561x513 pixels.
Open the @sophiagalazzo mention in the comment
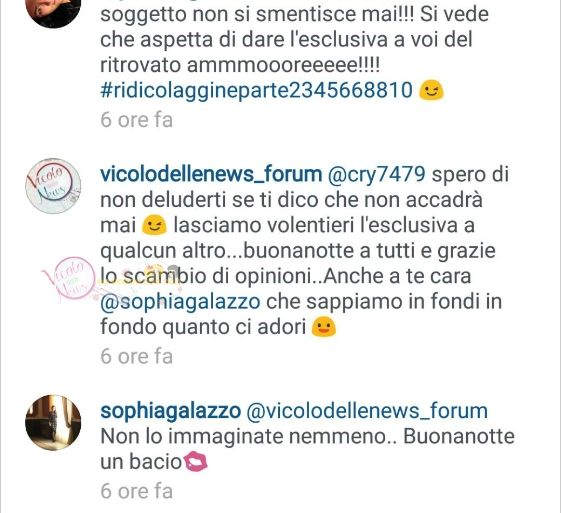pyautogui.click(x=180, y=302)
